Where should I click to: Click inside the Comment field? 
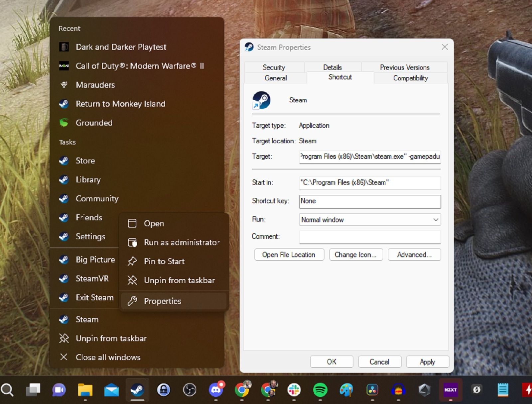(369, 237)
